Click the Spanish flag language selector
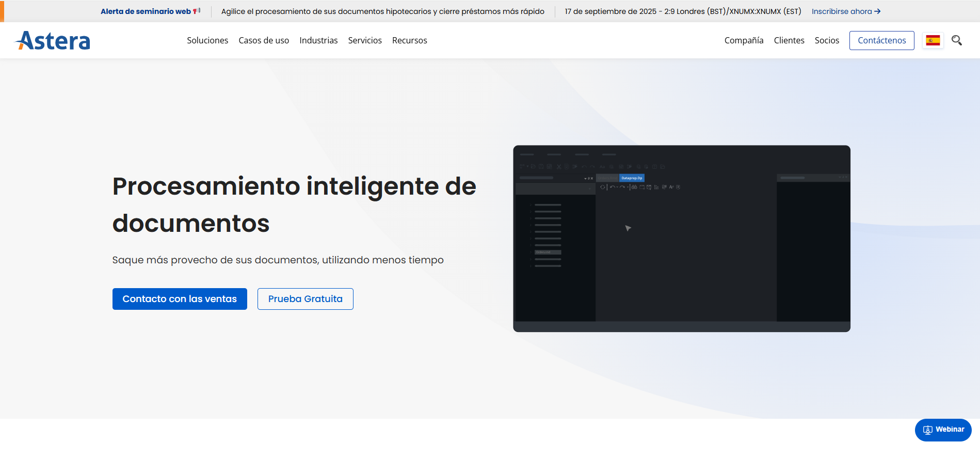The image size is (980, 458). pos(933,40)
